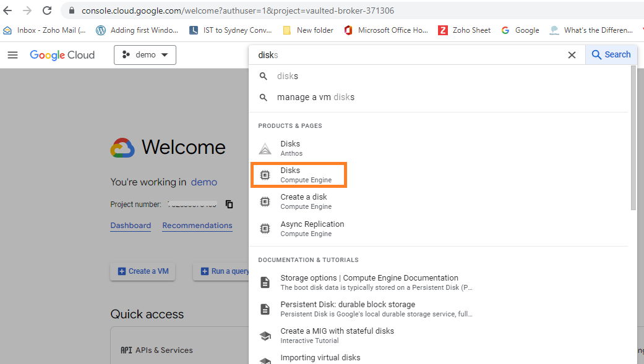Click browser back arrow
Image resolution: width=644 pixels, height=364 pixels.
click(8, 11)
